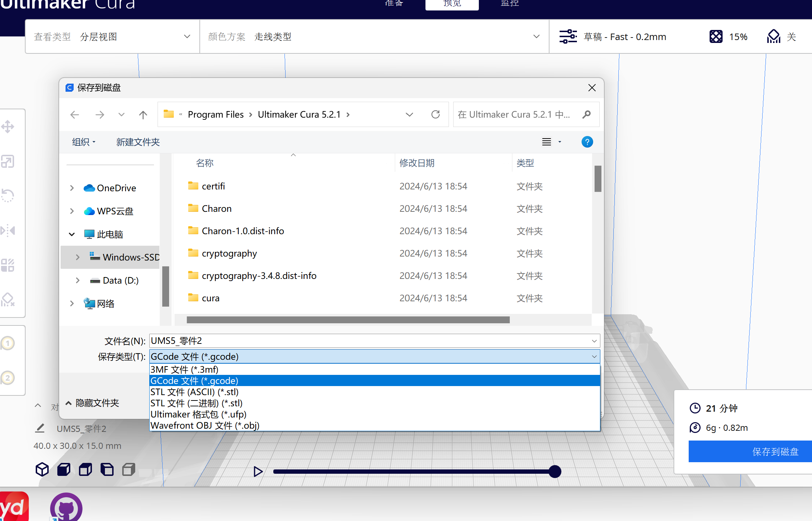Switch to the right side view icon

coord(129,469)
